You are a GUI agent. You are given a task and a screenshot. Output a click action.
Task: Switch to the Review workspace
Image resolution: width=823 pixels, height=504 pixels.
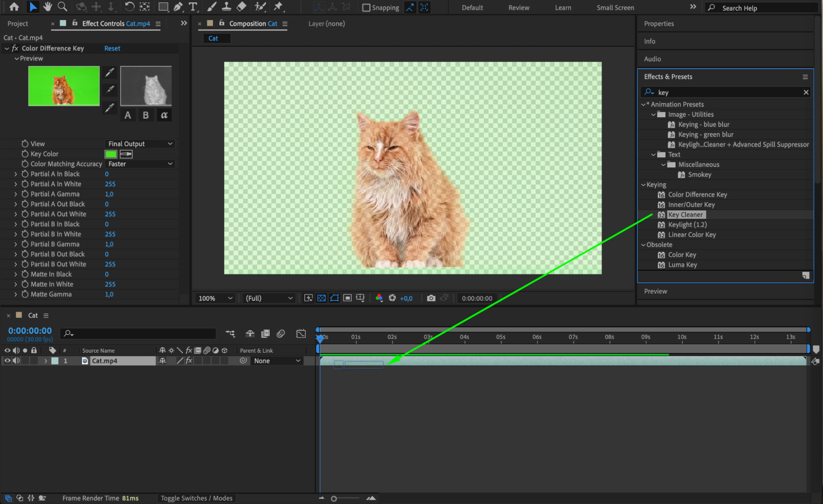(x=518, y=7)
